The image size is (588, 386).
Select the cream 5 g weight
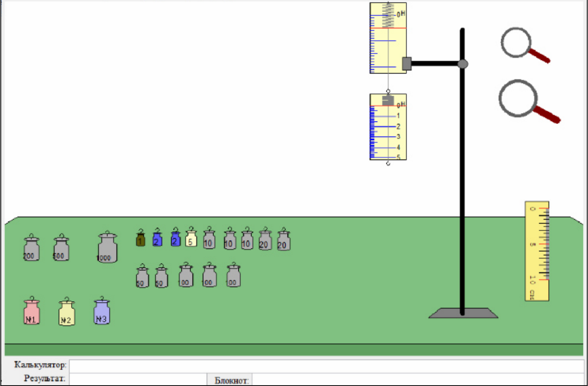coord(191,237)
